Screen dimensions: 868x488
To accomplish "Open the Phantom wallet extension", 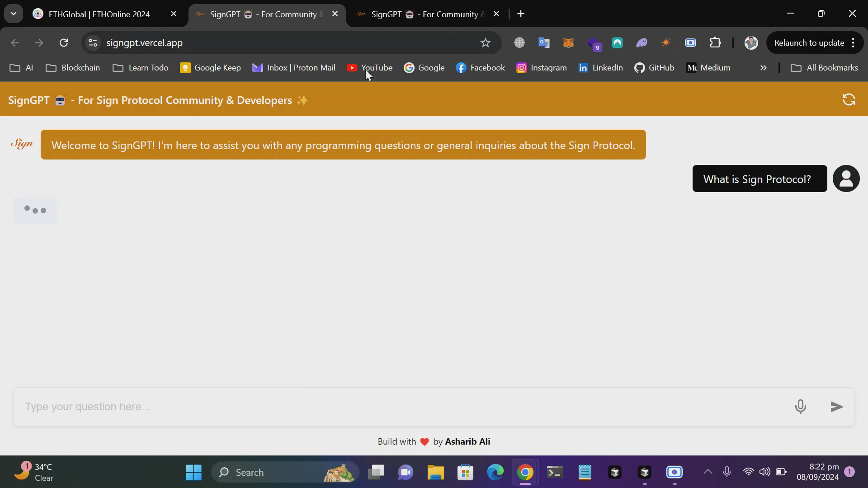I will coord(642,43).
